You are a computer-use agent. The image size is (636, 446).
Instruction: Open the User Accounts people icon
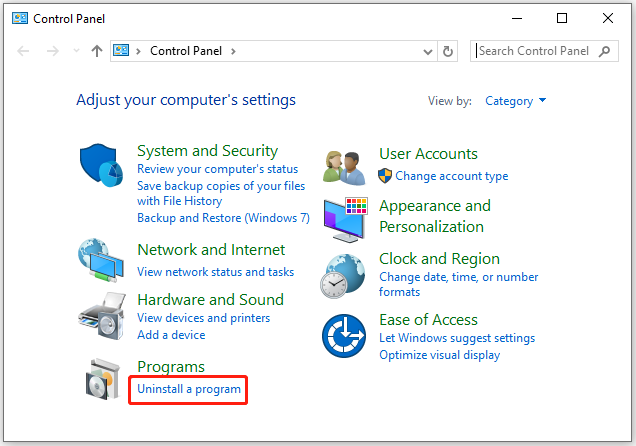344,168
